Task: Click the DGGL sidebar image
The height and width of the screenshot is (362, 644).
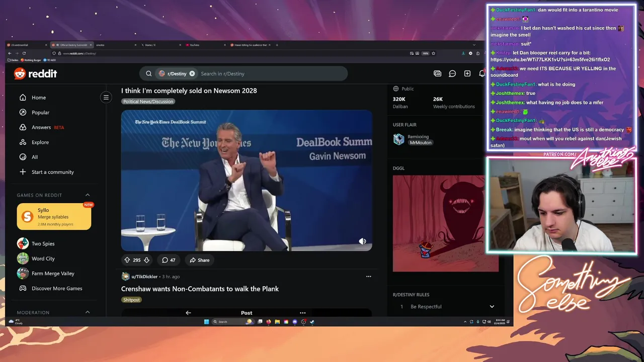Action: [x=446, y=223]
